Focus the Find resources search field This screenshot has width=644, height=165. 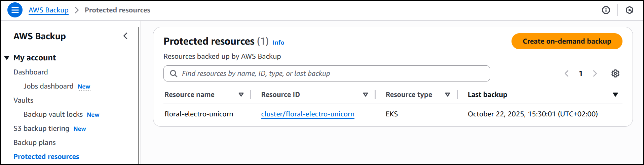tap(333, 73)
